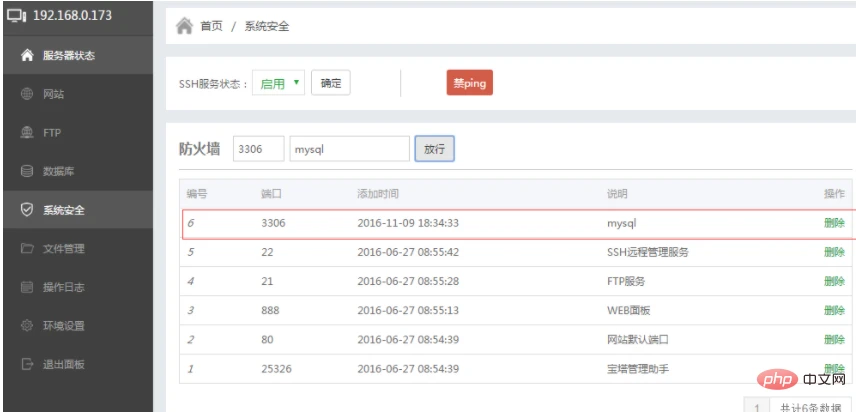Click the 放行 button to allow port
Viewport: 856px width, 412px height.
(435, 149)
